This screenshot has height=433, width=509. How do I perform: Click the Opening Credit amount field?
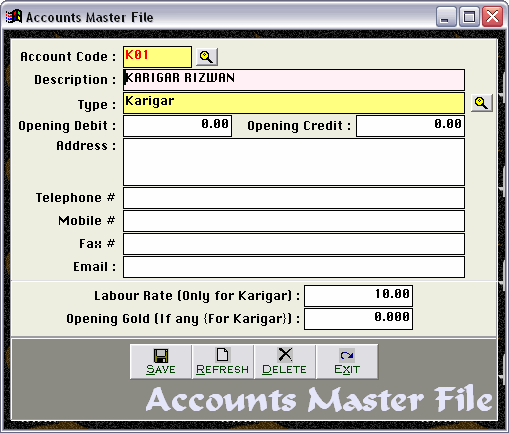point(410,126)
